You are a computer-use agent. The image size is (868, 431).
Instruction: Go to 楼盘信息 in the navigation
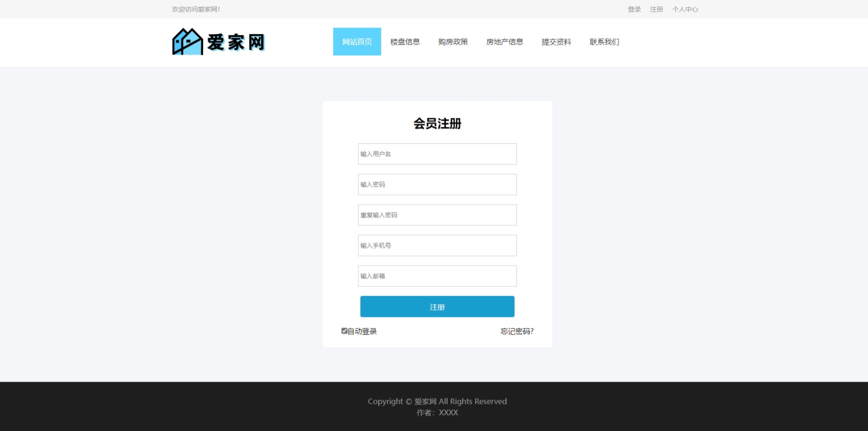[405, 42]
